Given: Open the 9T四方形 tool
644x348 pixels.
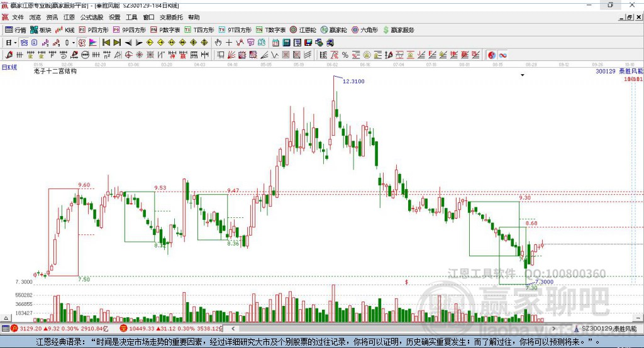Looking at the screenshot, I should tap(235, 30).
